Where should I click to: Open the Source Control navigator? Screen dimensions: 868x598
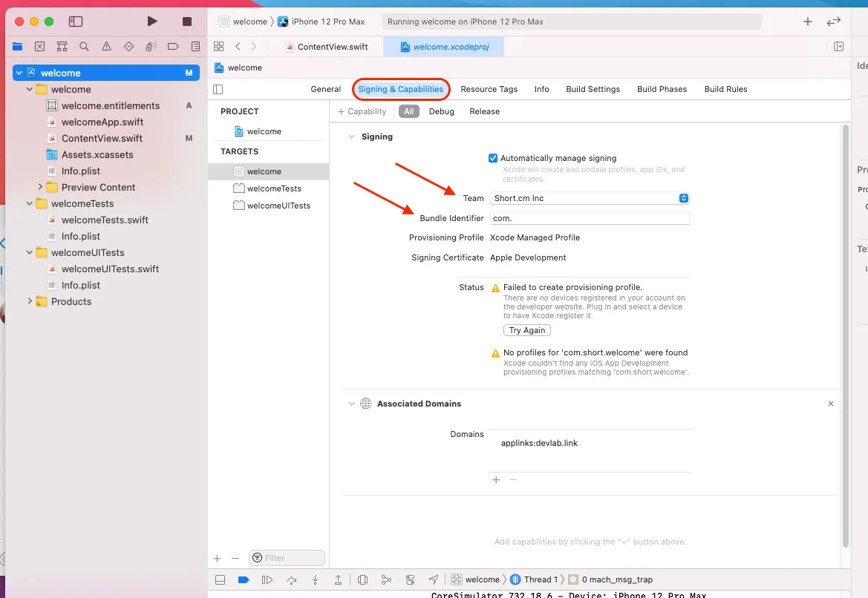[40, 47]
